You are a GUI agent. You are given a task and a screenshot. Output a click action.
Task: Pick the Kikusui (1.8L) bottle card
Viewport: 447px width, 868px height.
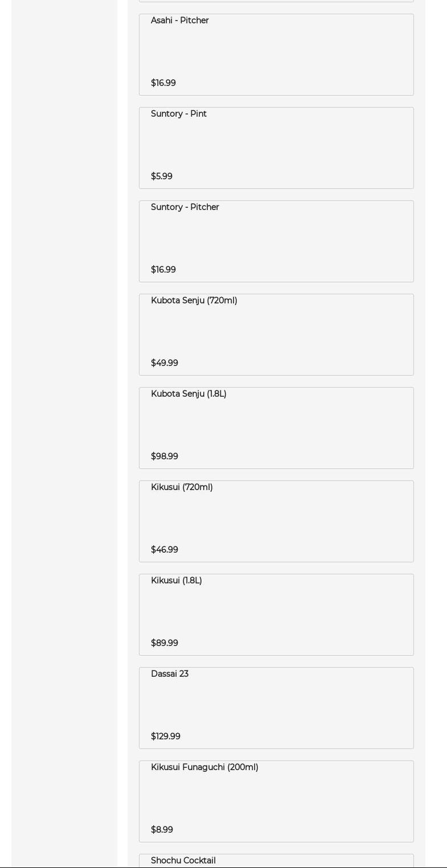pyautogui.click(x=276, y=614)
